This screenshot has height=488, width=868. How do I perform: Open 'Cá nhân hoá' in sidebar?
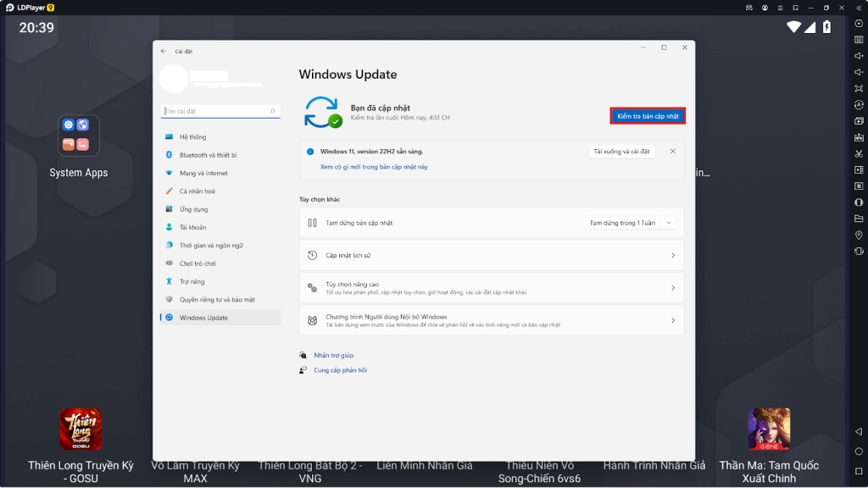pos(220,191)
